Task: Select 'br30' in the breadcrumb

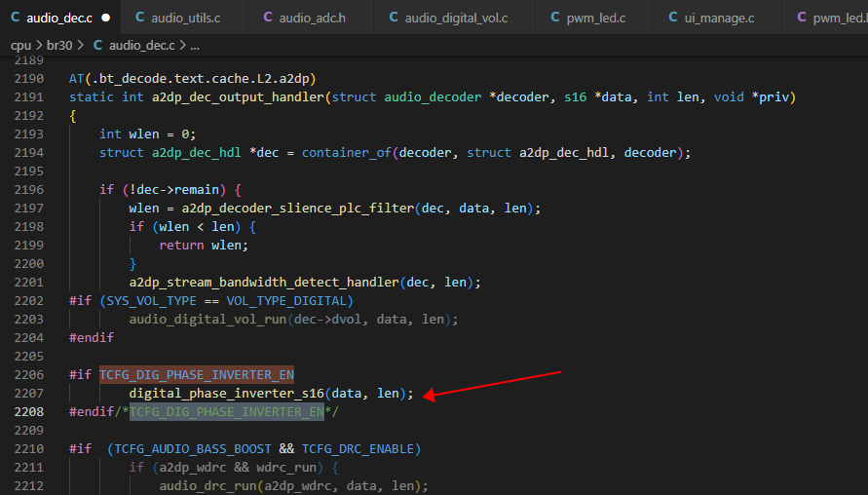Action: (59, 46)
